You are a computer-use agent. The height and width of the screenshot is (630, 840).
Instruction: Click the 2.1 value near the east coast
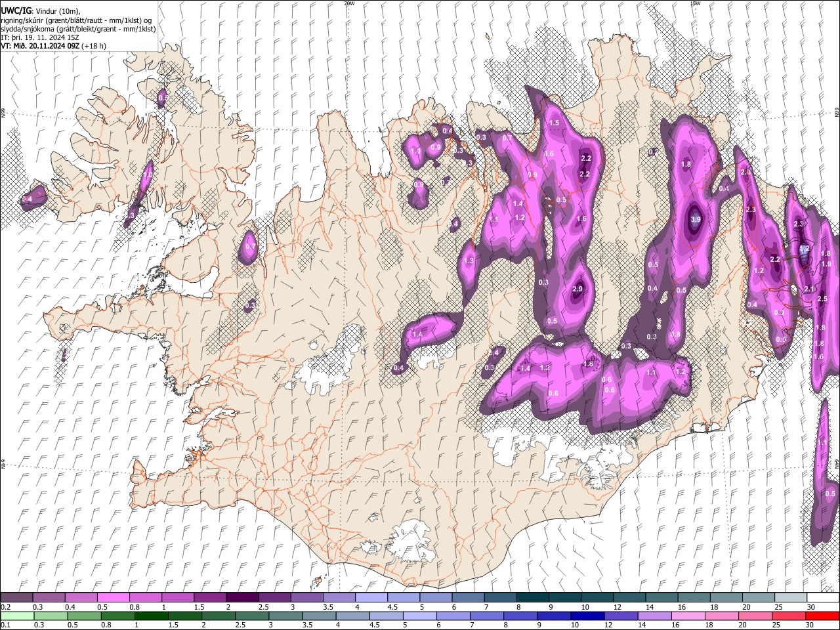tap(809, 289)
